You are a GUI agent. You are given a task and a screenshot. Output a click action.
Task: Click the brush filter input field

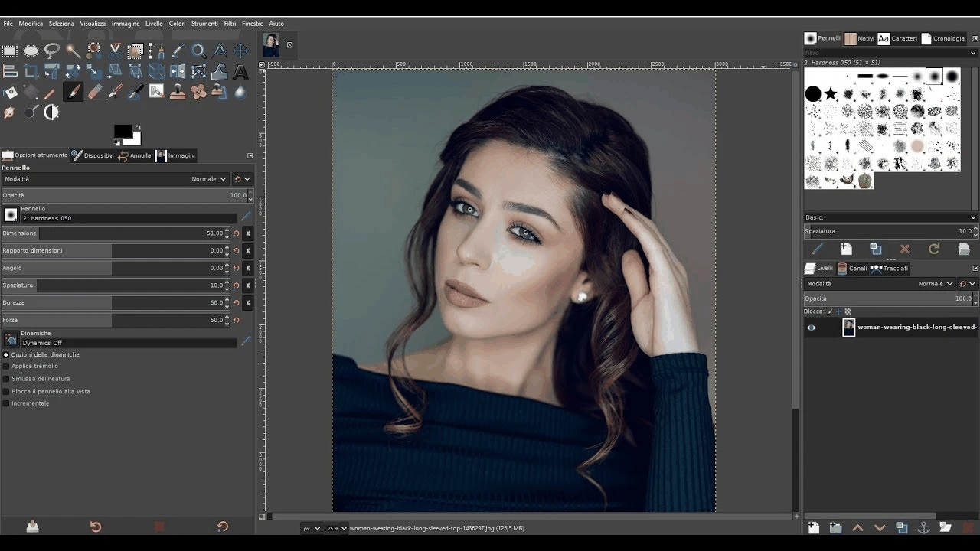[x=890, y=53]
